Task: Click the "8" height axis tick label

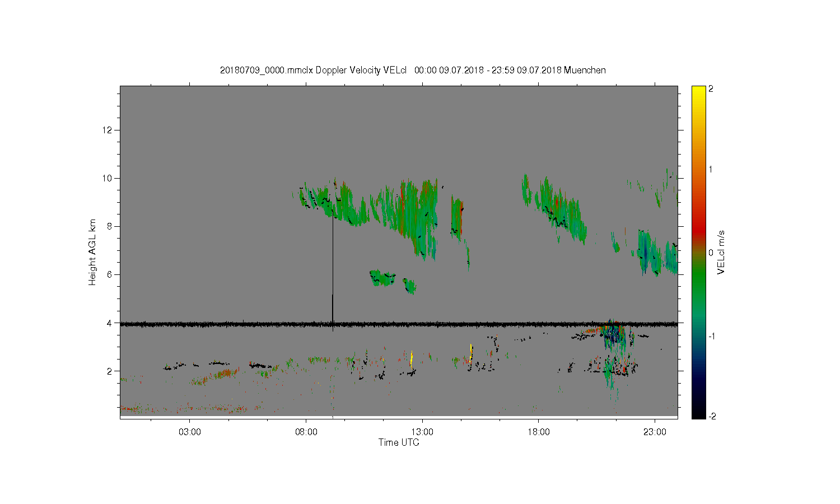Action: point(111,226)
